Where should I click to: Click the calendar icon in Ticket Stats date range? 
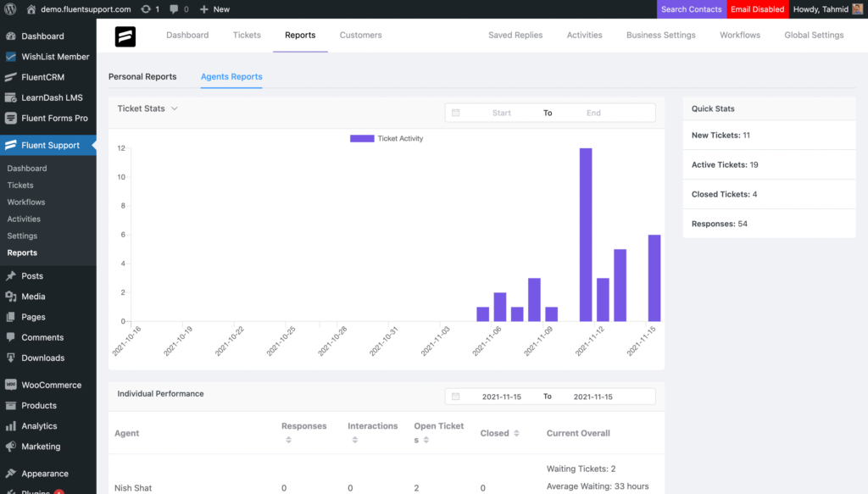pyautogui.click(x=455, y=113)
